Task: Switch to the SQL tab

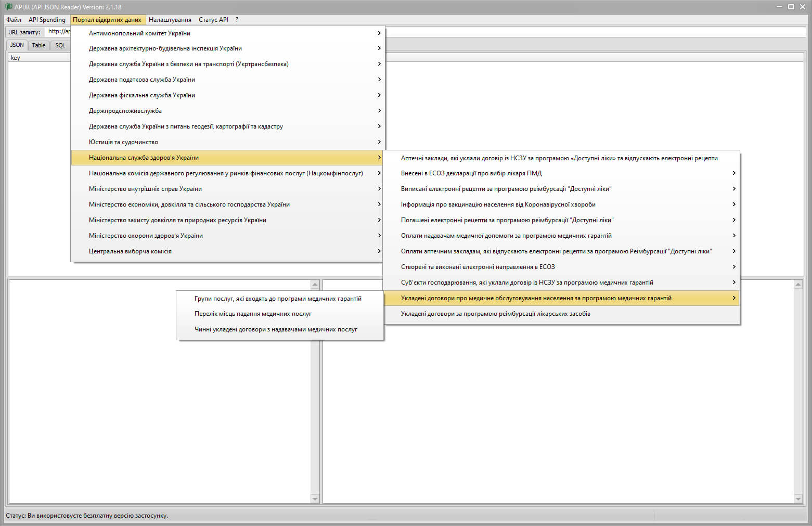Action: (x=60, y=45)
